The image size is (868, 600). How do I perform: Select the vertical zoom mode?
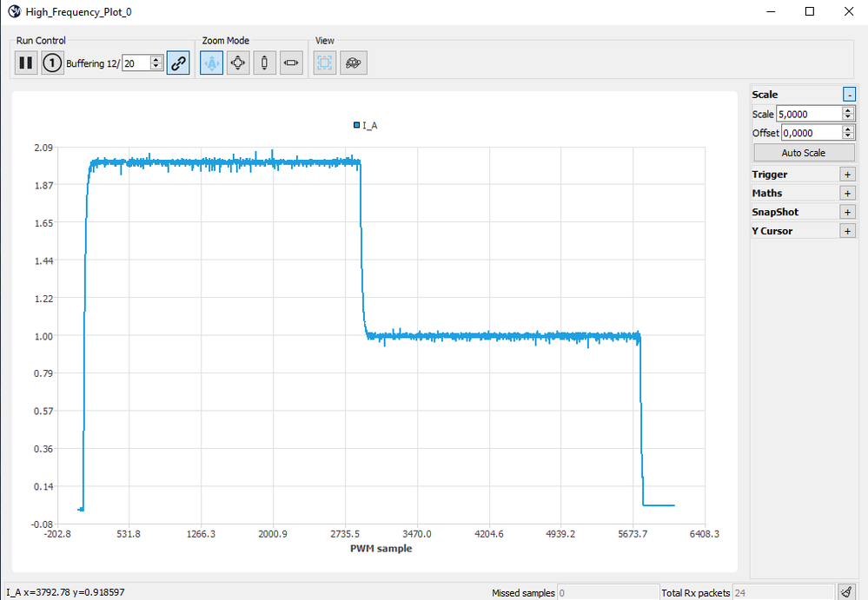pyautogui.click(x=265, y=63)
